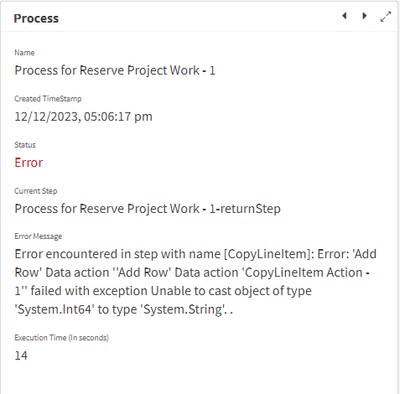Select the Name field label

[x=24, y=53]
